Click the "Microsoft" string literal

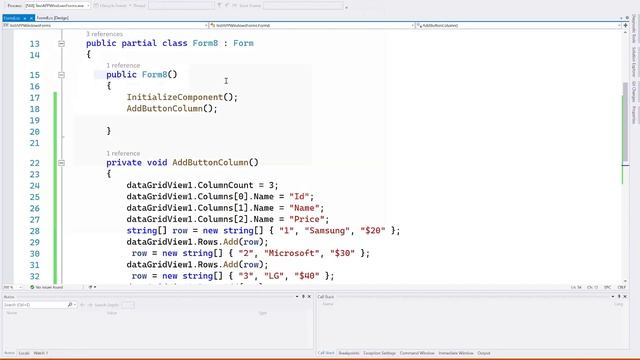pos(292,253)
